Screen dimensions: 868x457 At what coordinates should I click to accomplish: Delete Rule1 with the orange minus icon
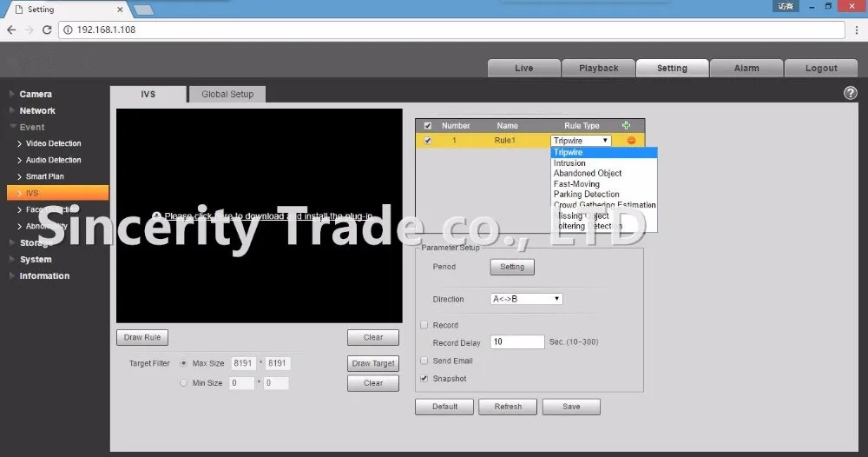tap(631, 141)
